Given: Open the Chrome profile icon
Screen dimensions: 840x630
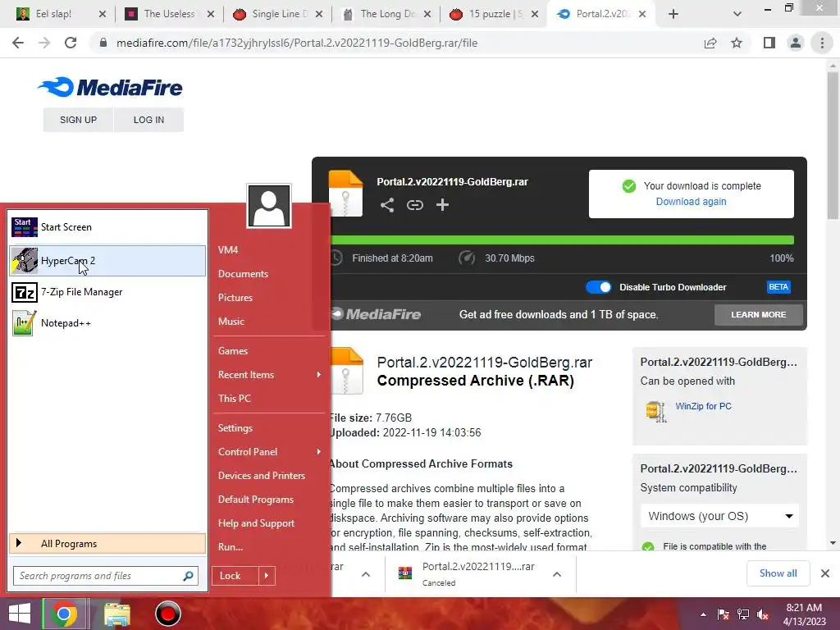Looking at the screenshot, I should pyautogui.click(x=796, y=43).
